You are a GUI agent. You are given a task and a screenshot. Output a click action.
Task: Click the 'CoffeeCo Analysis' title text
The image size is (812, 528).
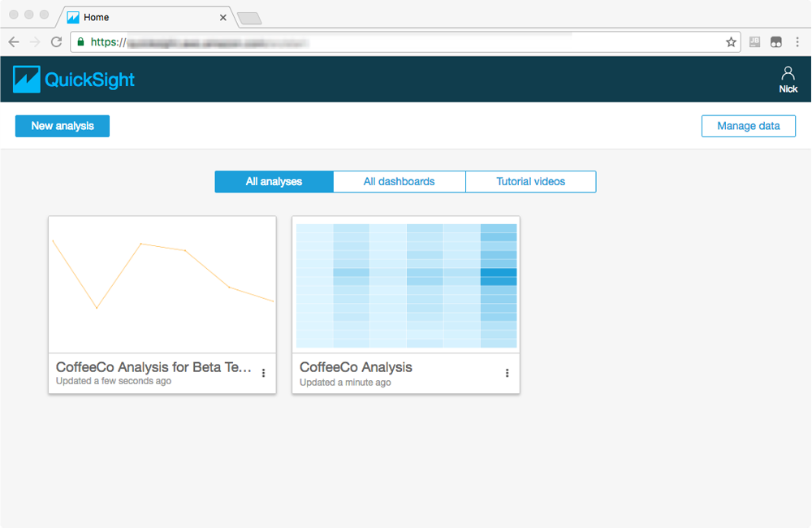coord(356,367)
